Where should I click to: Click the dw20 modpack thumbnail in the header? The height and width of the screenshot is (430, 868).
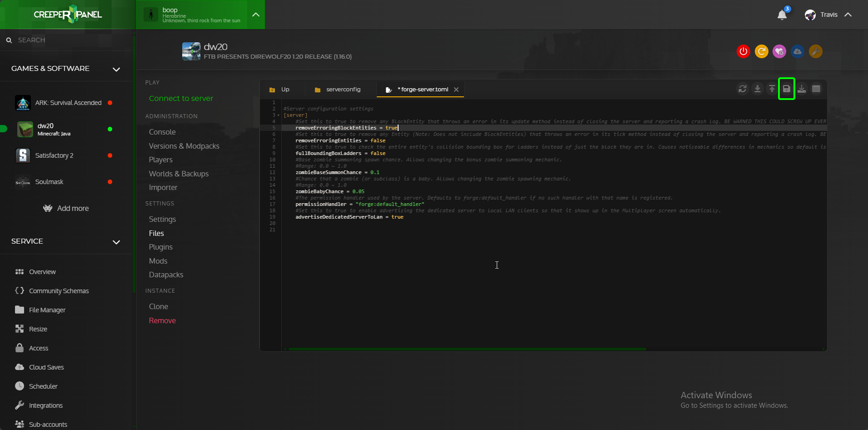(x=191, y=51)
